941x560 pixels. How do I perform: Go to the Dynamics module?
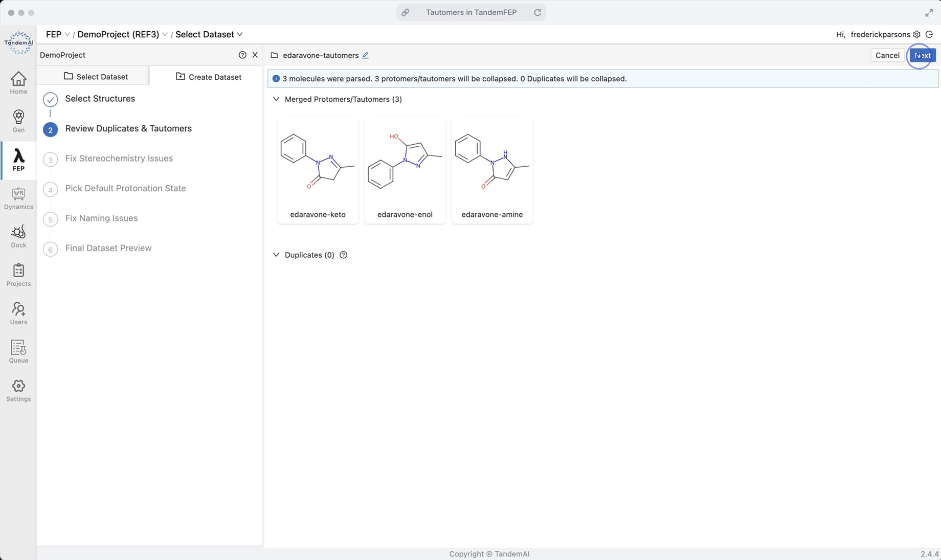pyautogui.click(x=18, y=198)
